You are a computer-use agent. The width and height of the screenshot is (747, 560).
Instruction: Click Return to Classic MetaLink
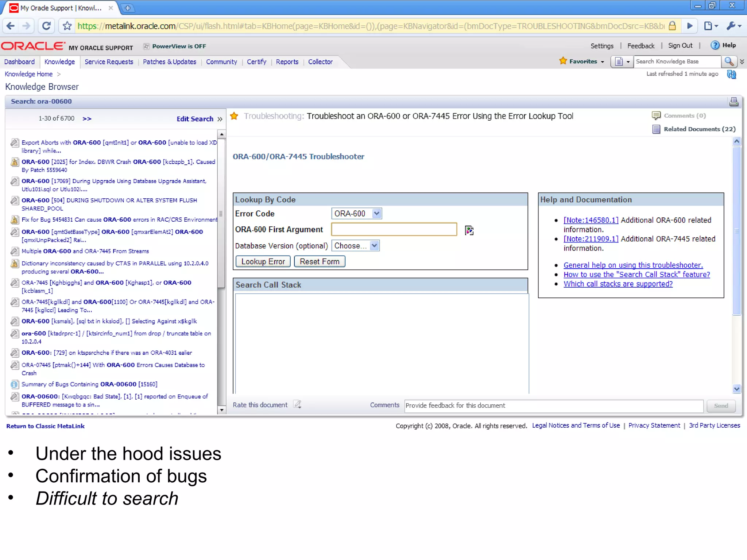pyautogui.click(x=46, y=426)
